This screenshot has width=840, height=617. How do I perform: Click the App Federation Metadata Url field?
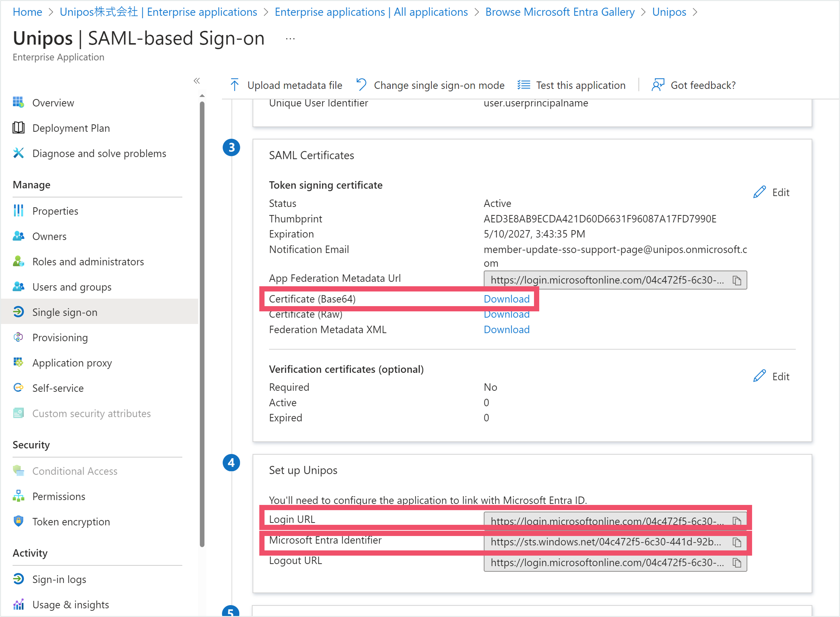[615, 280]
